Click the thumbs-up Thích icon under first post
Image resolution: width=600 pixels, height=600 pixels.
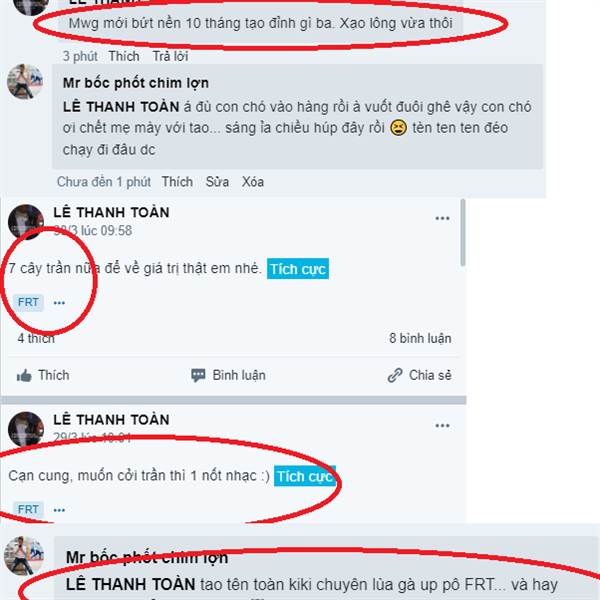pyautogui.click(x=24, y=376)
